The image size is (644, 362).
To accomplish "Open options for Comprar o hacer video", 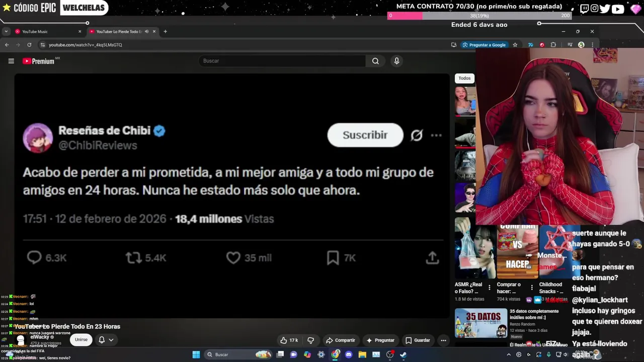I will [532, 288].
